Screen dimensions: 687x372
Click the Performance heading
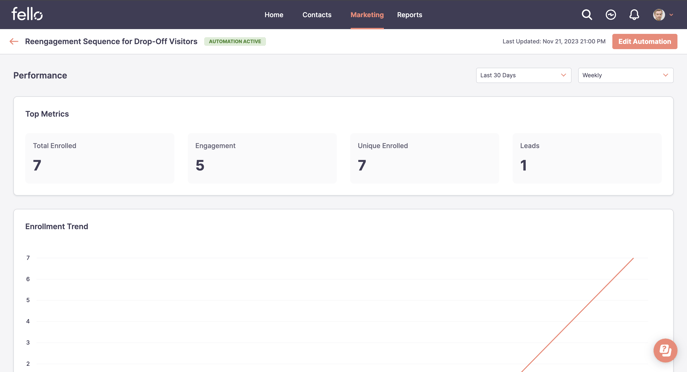pos(40,75)
